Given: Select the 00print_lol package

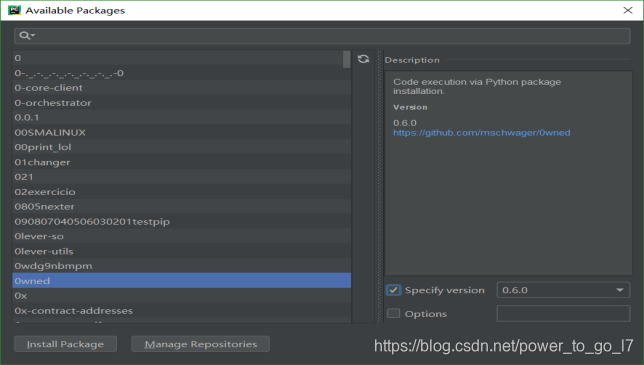Looking at the screenshot, I should coord(182,147).
